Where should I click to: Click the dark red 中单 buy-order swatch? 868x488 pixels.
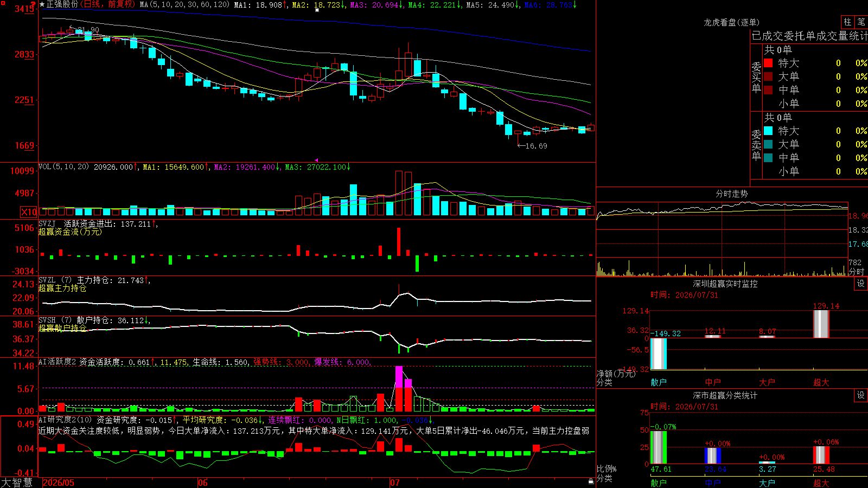pyautogui.click(x=768, y=90)
